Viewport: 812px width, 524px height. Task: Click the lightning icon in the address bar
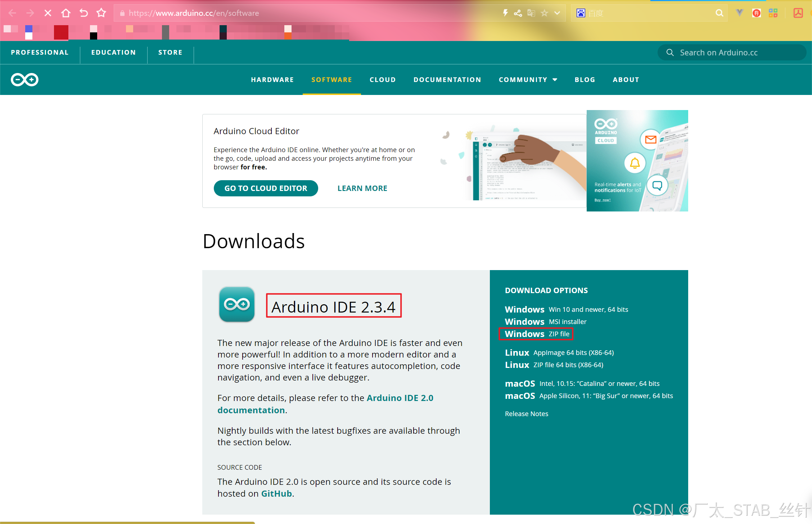point(505,13)
